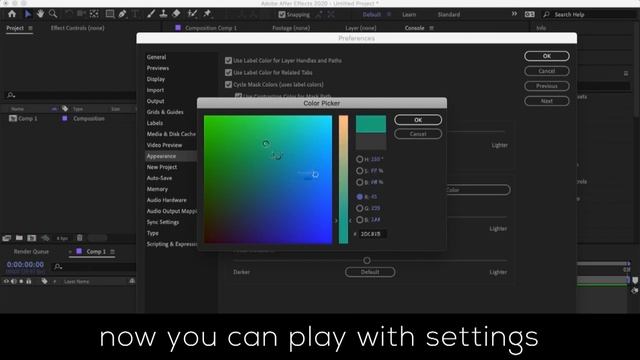Open the Grids & Guides preferences

[165, 112]
